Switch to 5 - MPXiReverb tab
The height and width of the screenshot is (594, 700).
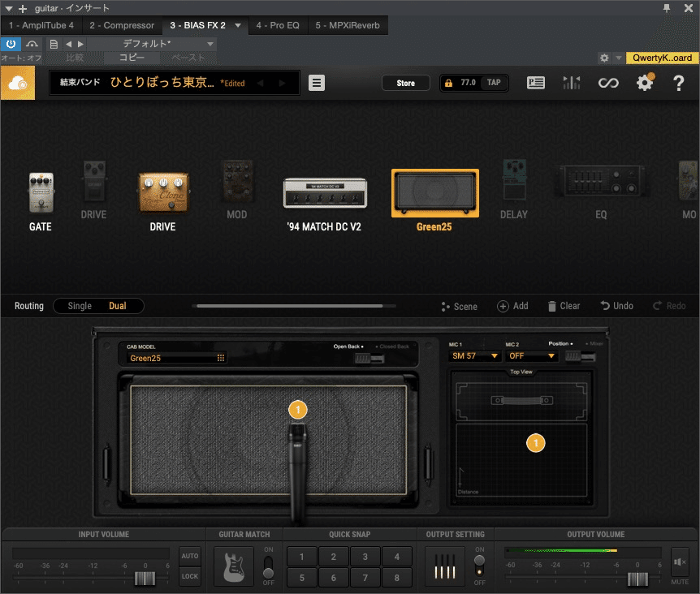pos(348,25)
